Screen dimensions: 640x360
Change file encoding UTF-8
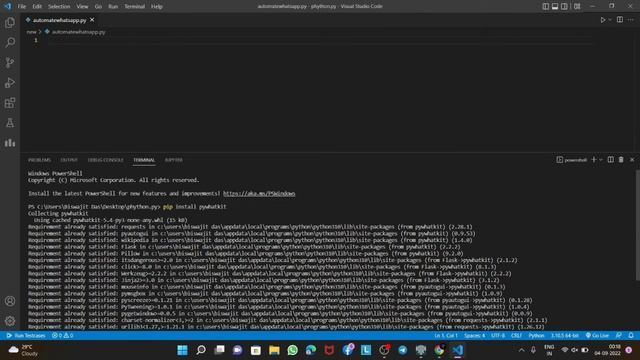tap(498, 336)
